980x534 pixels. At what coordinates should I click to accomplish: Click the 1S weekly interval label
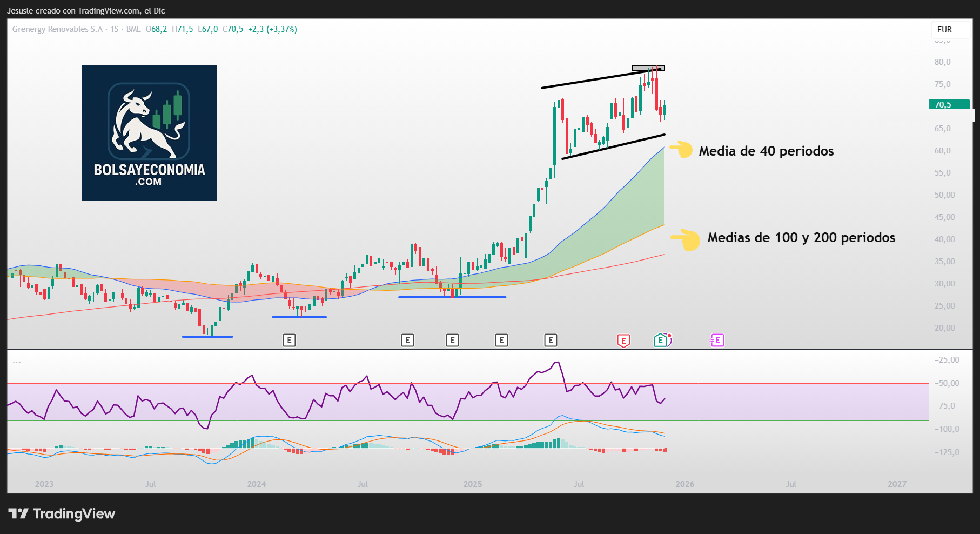click(115, 29)
